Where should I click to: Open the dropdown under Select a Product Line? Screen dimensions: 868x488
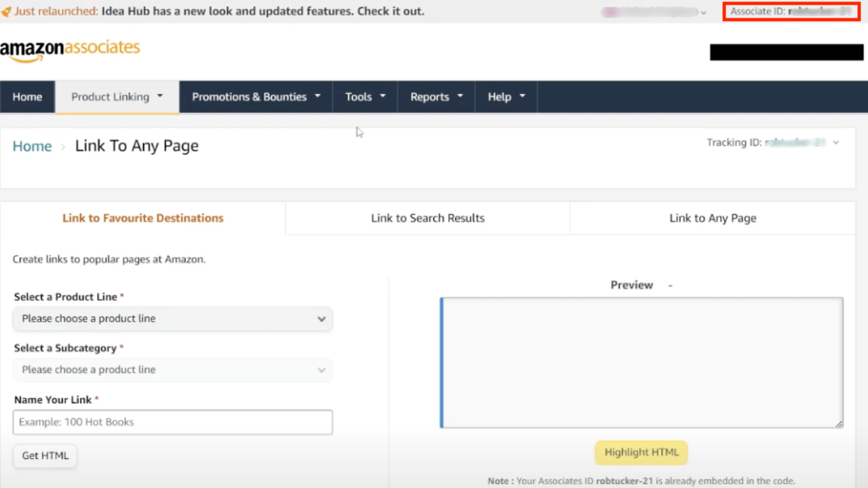[173, 319]
